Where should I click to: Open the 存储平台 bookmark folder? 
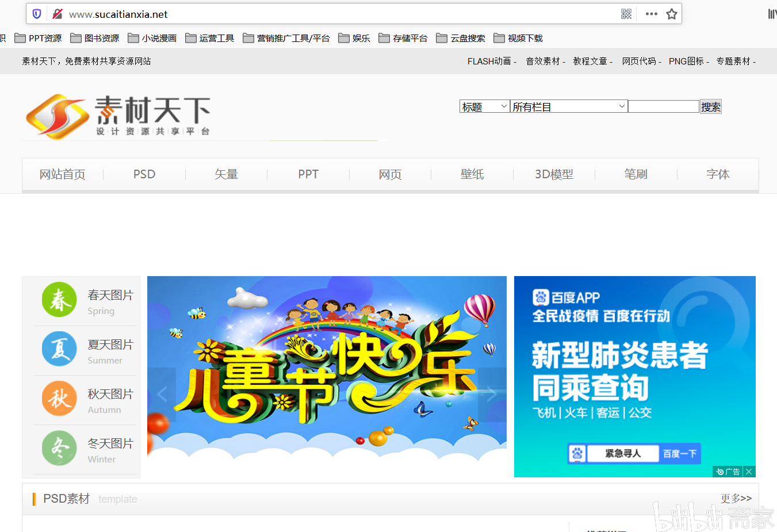403,38
